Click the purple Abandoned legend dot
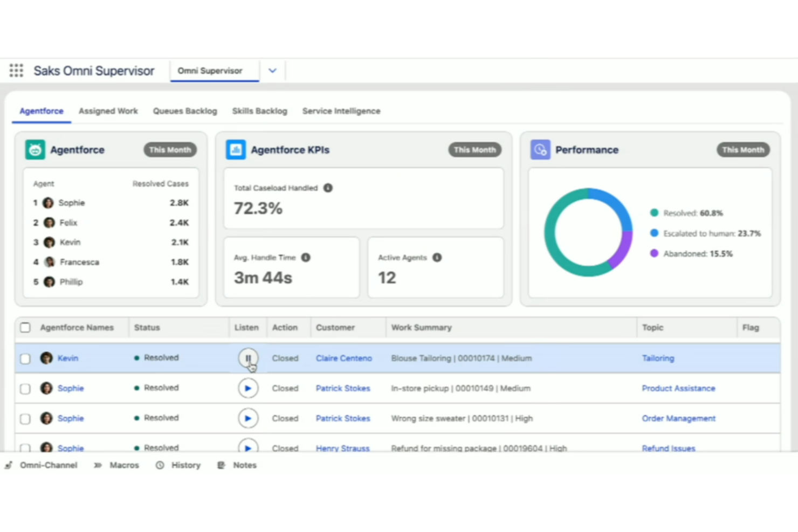The height and width of the screenshot is (532, 798). point(654,253)
